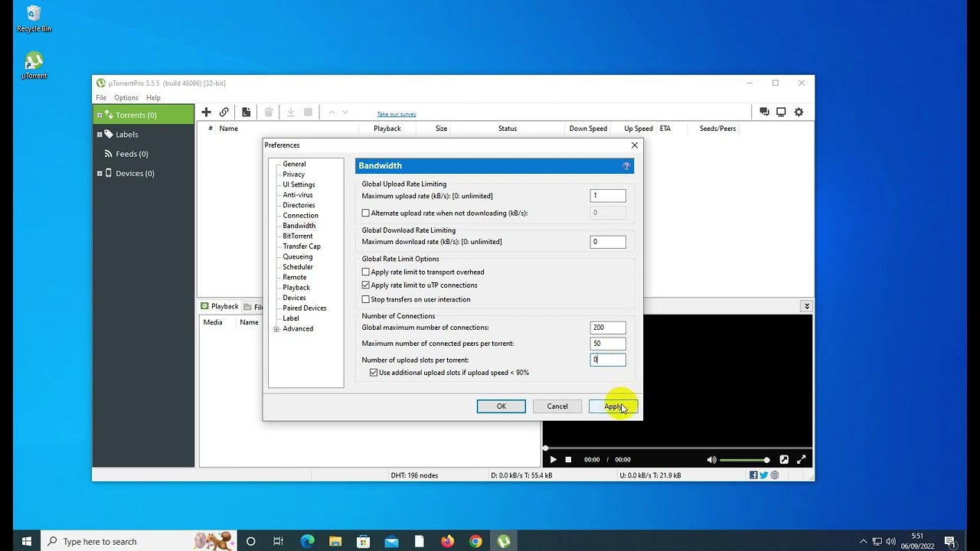This screenshot has width=980, height=551.
Task: Mute the player using speaker icon
Action: 711,460
